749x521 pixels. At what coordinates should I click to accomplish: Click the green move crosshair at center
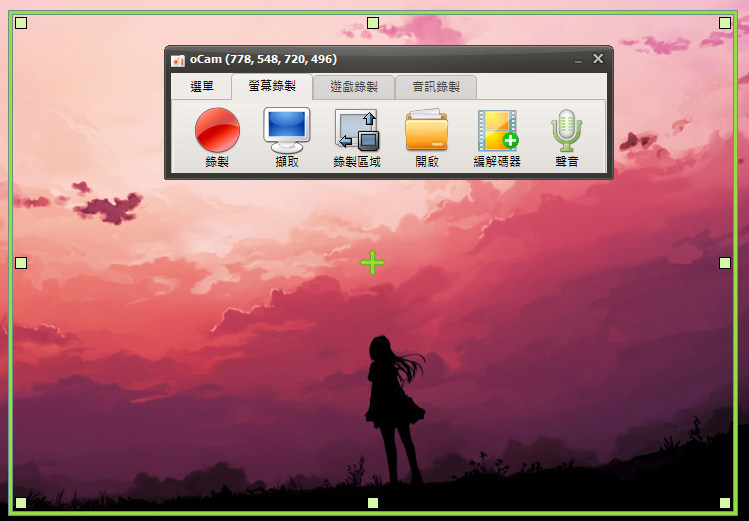[373, 262]
